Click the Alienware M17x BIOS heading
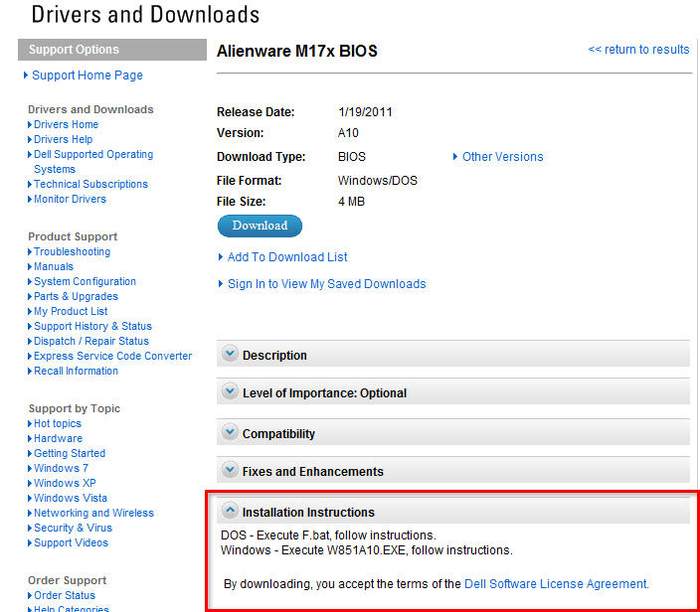Image resolution: width=700 pixels, height=612 pixels. (297, 52)
